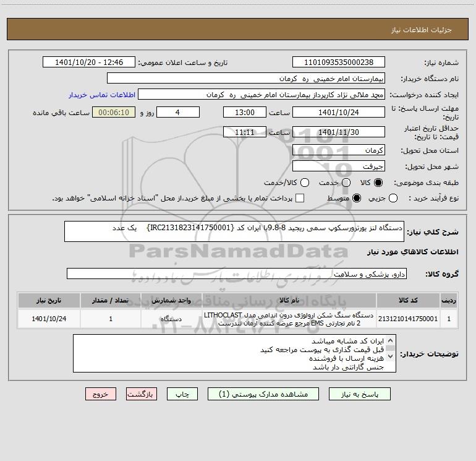This screenshot has height=461, width=476.
Task: Click the announcement date field 1401/10/20 - 12:46
Action: click(x=89, y=62)
